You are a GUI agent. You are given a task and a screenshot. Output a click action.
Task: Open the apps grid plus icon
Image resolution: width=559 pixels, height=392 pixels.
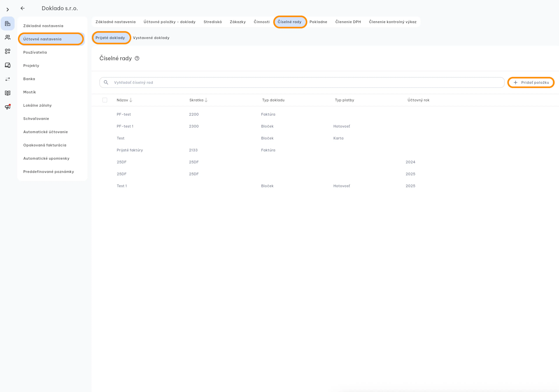pyautogui.click(x=8, y=51)
